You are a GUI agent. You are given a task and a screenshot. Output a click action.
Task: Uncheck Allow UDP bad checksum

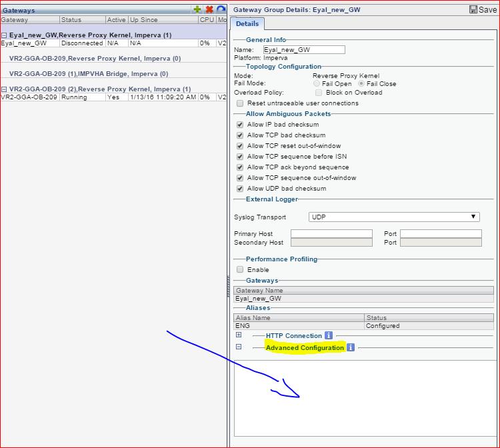tap(240, 189)
